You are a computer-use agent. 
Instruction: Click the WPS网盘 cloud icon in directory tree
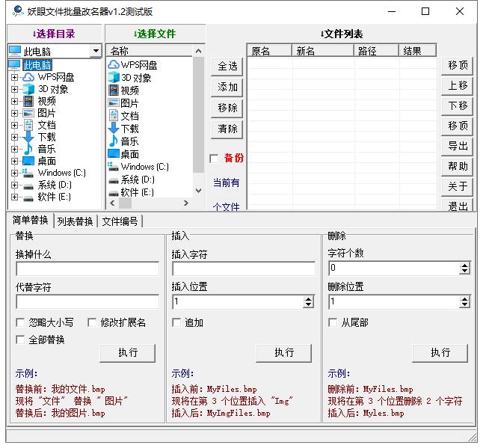28,77
